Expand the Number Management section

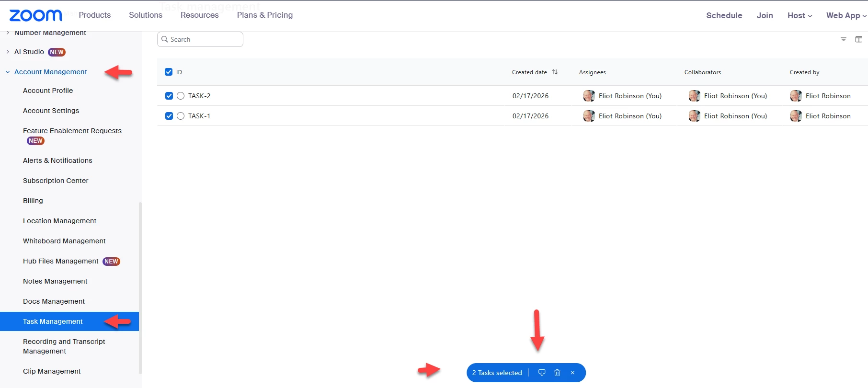tap(8, 33)
